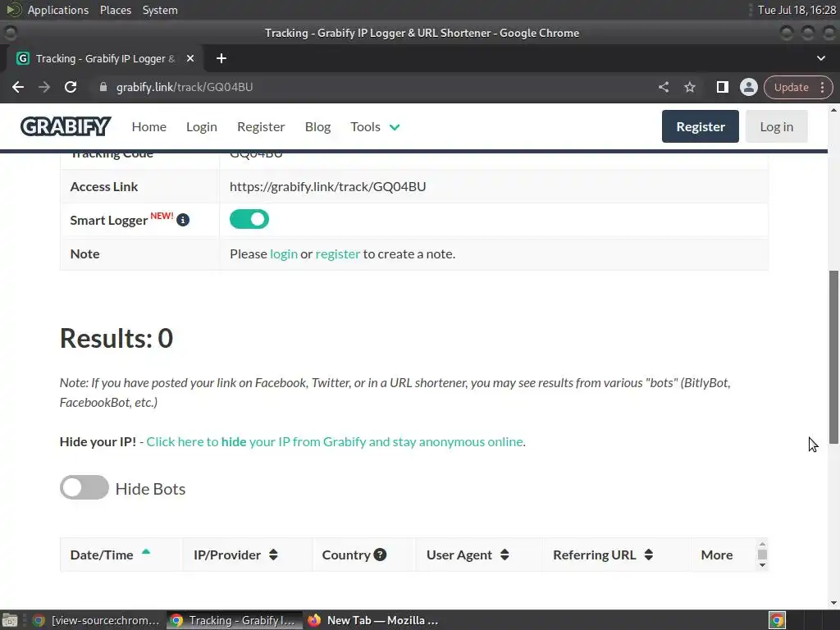
Task: Open Chrome side panel icon
Action: (x=722, y=87)
